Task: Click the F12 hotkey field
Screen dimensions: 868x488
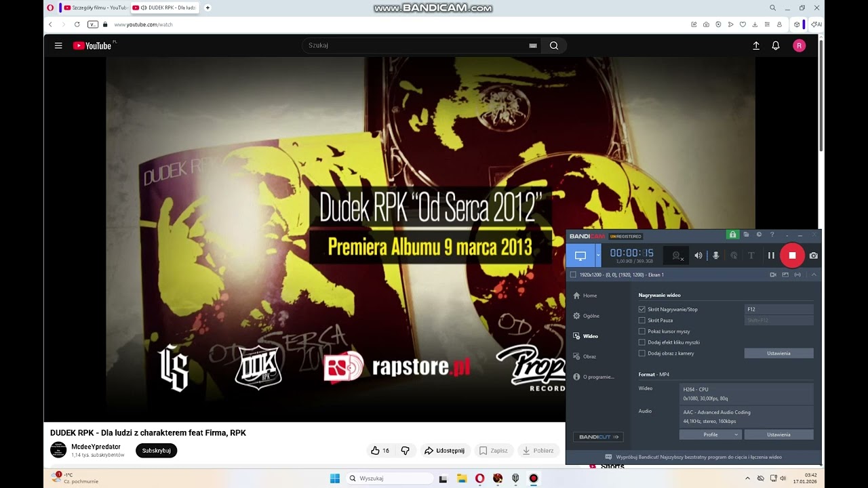Action: (778, 309)
